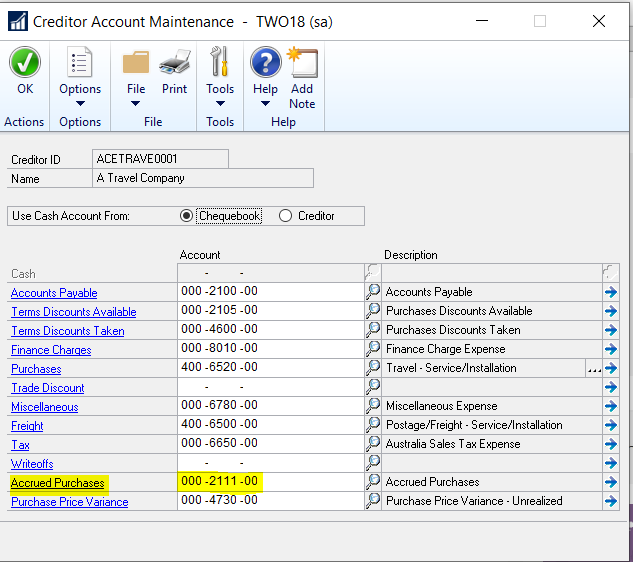Image resolution: width=633 pixels, height=562 pixels.
Task: Click the Terms Discounts Taken link
Action: click(67, 331)
